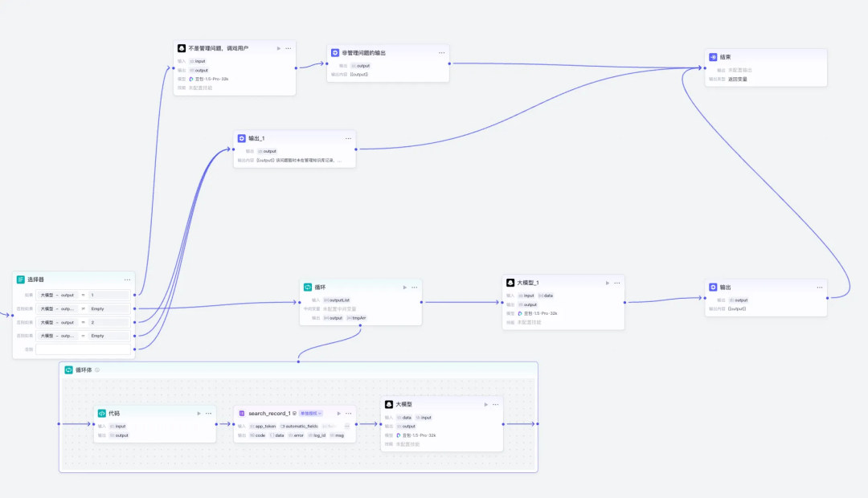Screen dimensions: 868x498
Task: Select the 不是管理问题,调戏用户 node title
Action: point(218,49)
